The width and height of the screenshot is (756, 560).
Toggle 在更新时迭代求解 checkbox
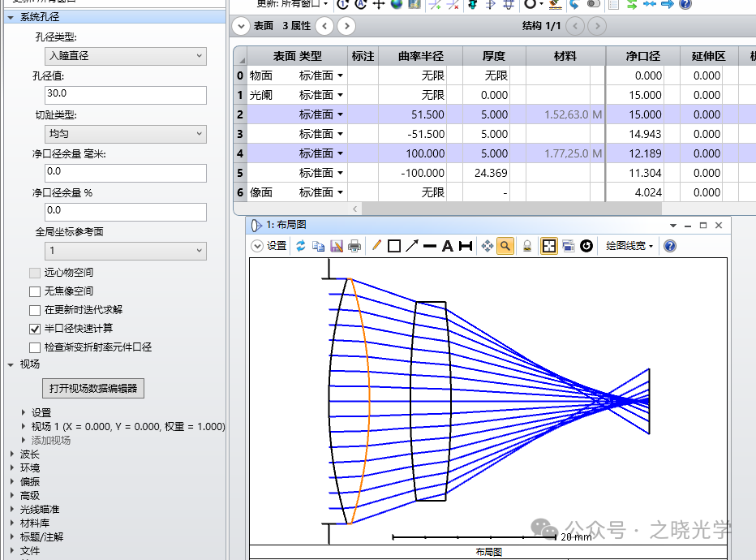tap(35, 310)
